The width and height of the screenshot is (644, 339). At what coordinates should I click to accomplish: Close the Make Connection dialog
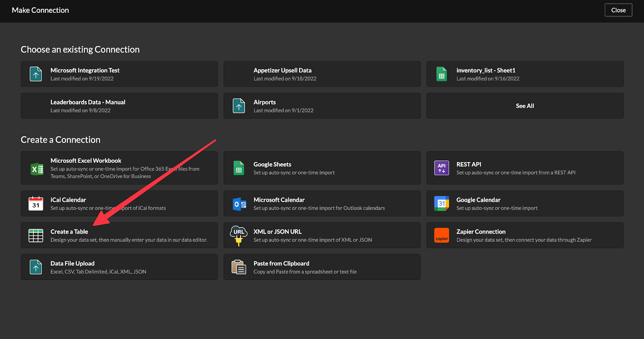click(x=618, y=10)
